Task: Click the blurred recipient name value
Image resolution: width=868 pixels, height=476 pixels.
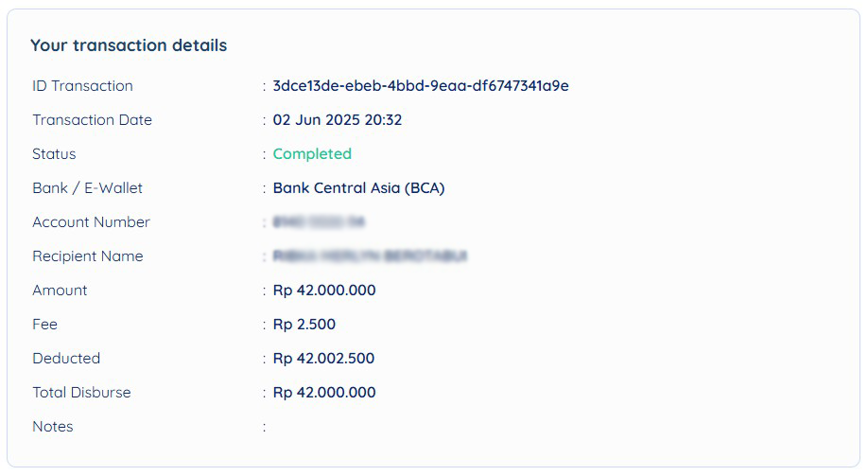Action: [x=370, y=256]
